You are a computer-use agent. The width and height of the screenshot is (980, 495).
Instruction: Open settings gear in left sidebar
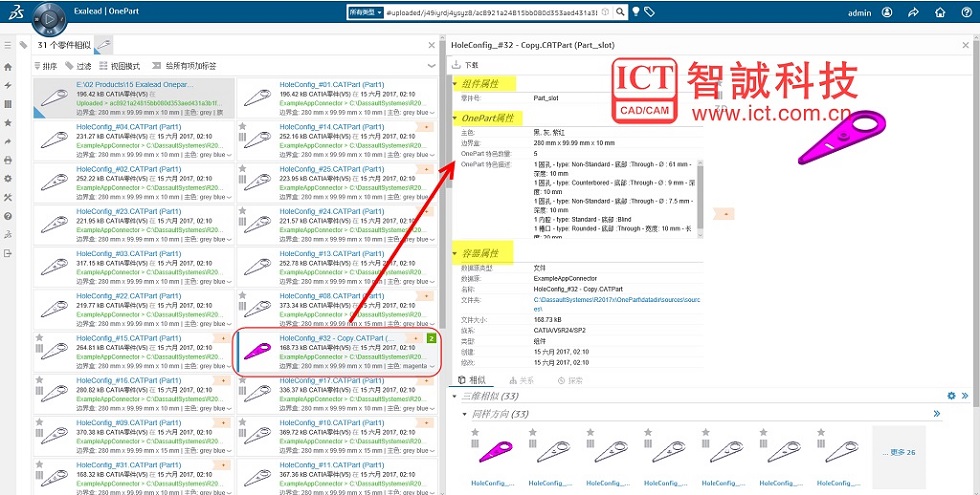pyautogui.click(x=8, y=178)
